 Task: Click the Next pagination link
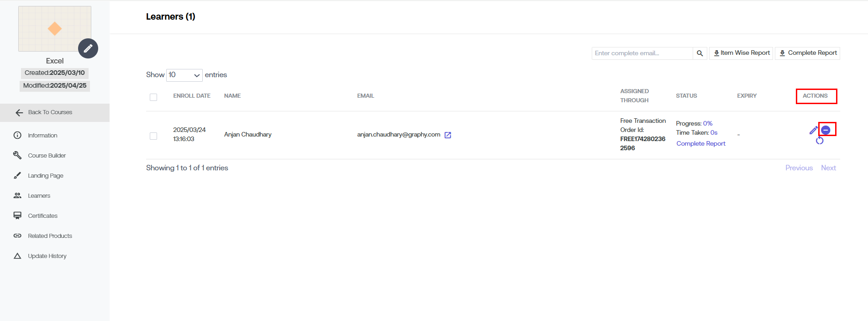pyautogui.click(x=828, y=168)
